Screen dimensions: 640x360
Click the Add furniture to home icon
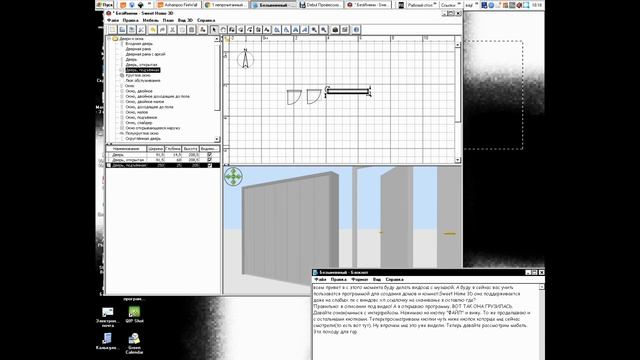pos(202,30)
